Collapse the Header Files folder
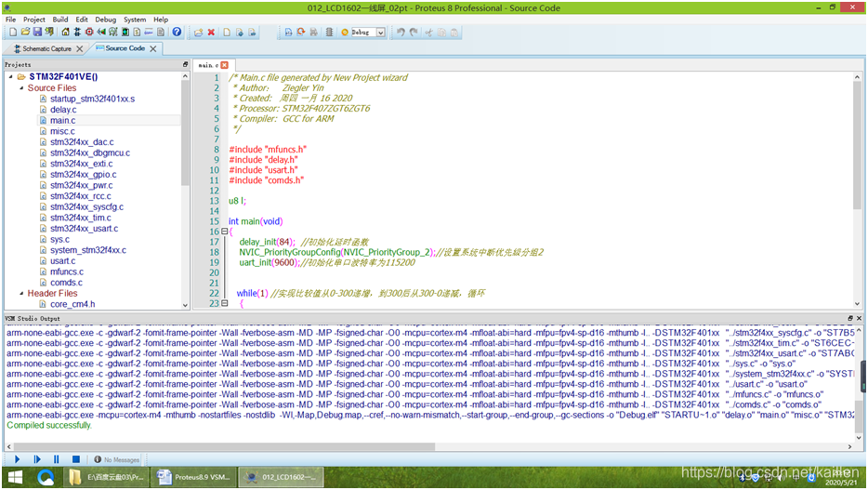The width and height of the screenshot is (868, 490). point(21,294)
